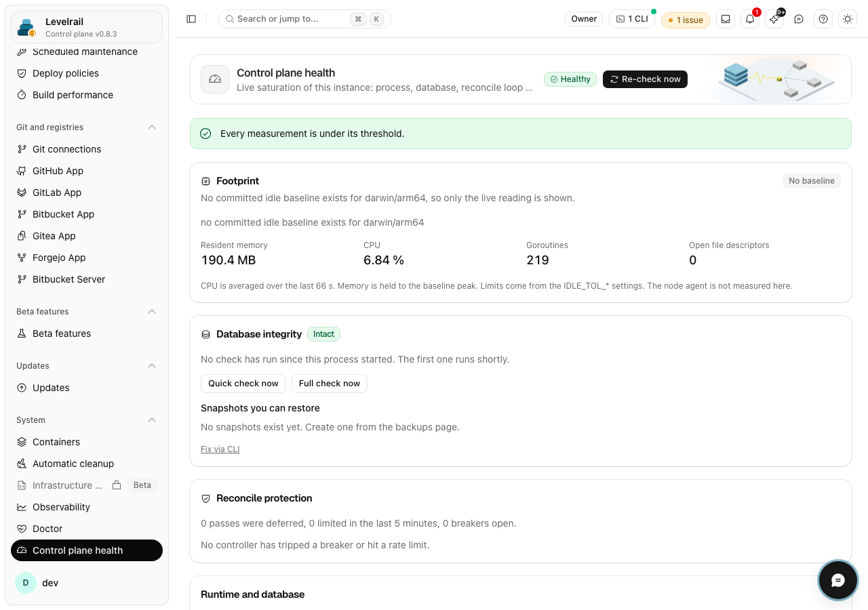This screenshot has width=868, height=610.
Task: Run Full check now
Action: pyautogui.click(x=330, y=384)
